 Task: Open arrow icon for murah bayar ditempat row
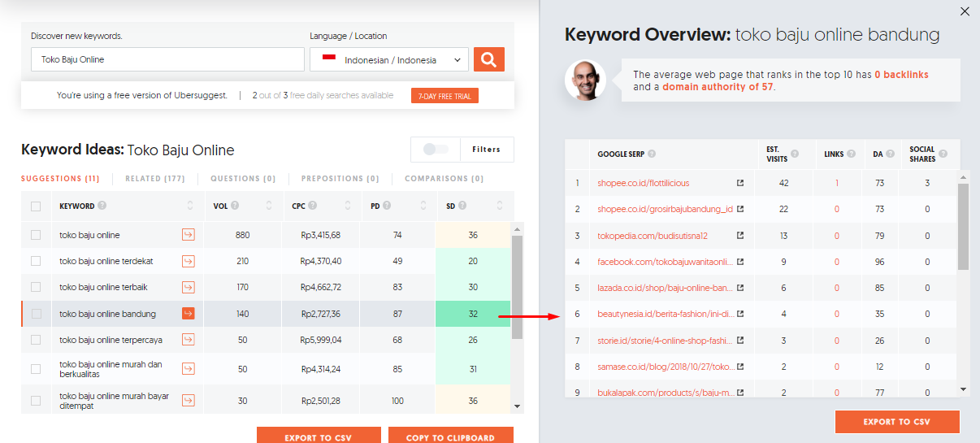[x=189, y=400]
